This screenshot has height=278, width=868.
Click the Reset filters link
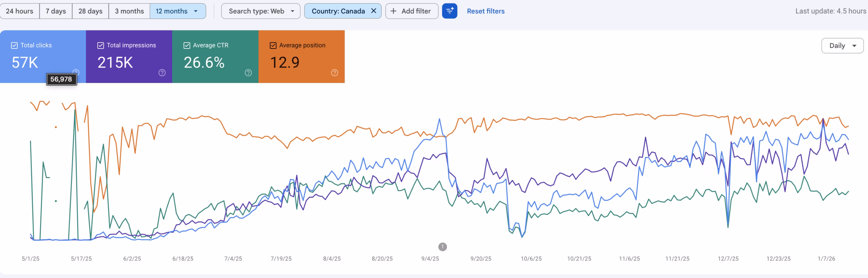[486, 11]
